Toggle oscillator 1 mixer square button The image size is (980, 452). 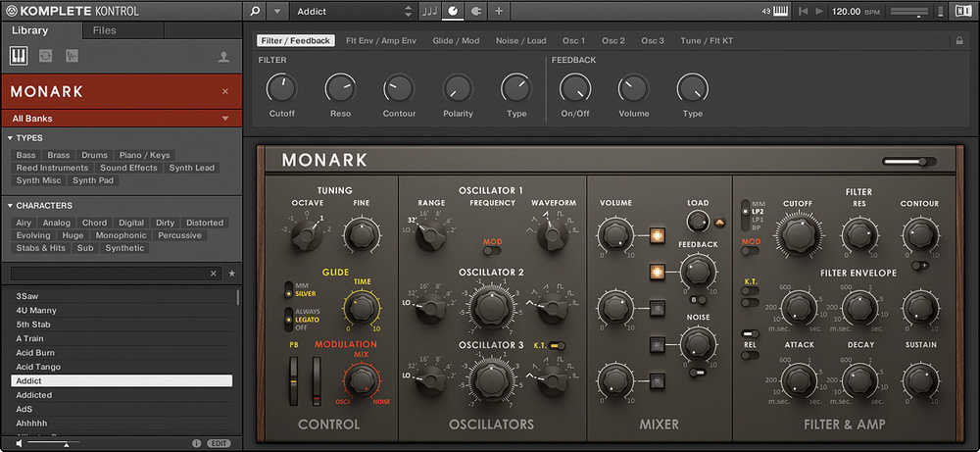pyautogui.click(x=657, y=235)
